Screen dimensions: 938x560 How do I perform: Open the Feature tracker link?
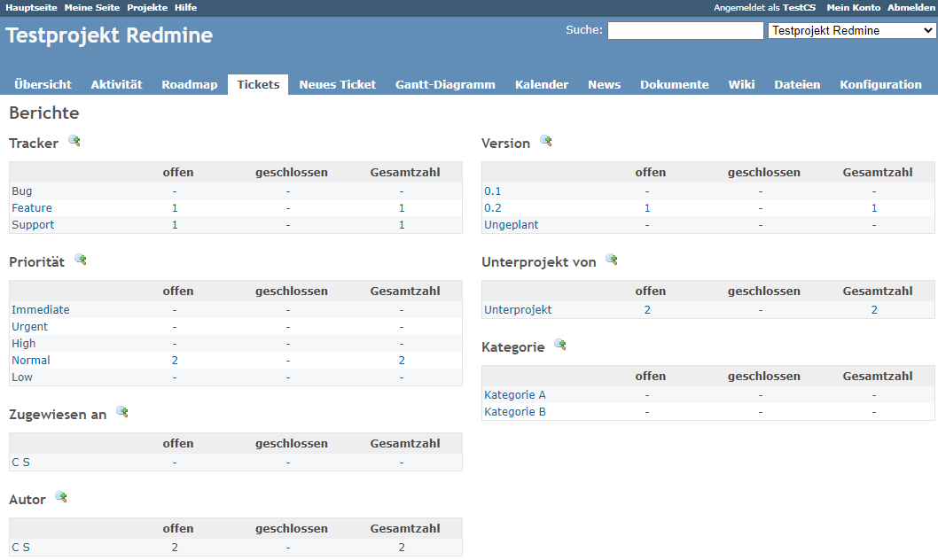tap(32, 208)
